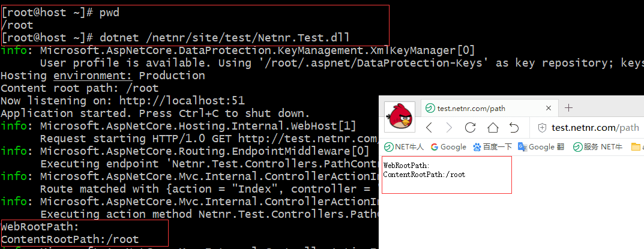The height and width of the screenshot is (249, 644).
Task: Open the browser home page
Action: (x=492, y=127)
